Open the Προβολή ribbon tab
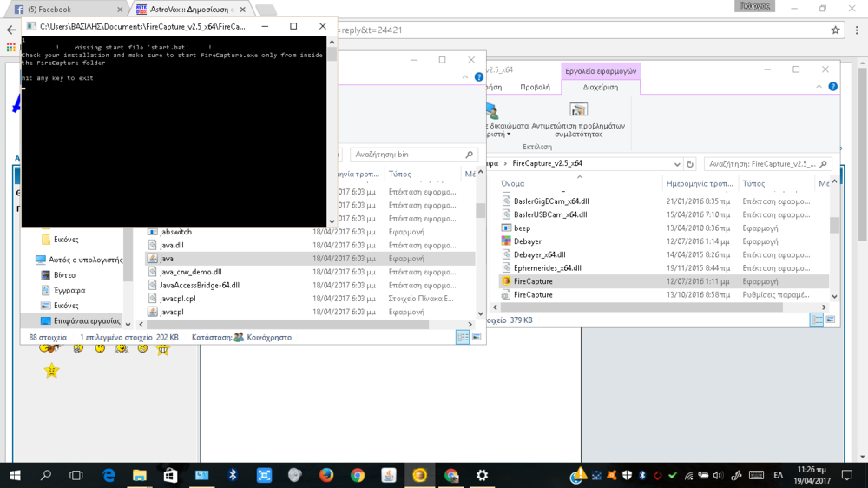Screen dimensions: 868x488 (x=535, y=87)
